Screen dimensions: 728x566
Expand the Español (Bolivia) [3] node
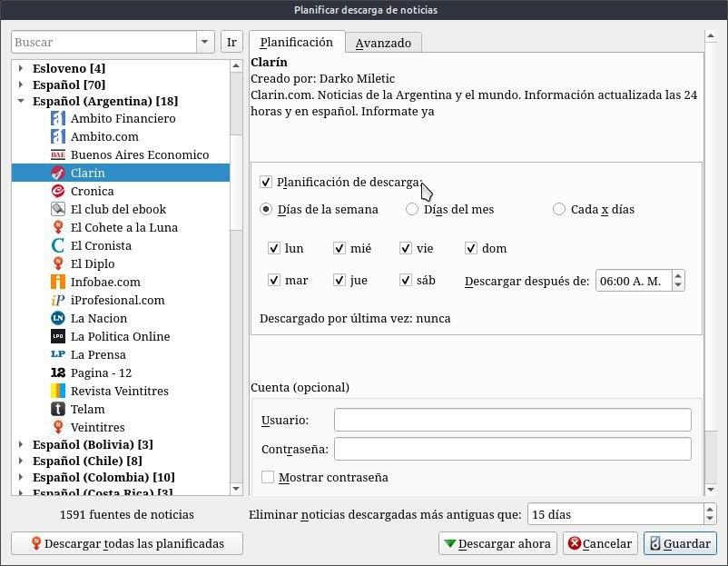(x=21, y=445)
